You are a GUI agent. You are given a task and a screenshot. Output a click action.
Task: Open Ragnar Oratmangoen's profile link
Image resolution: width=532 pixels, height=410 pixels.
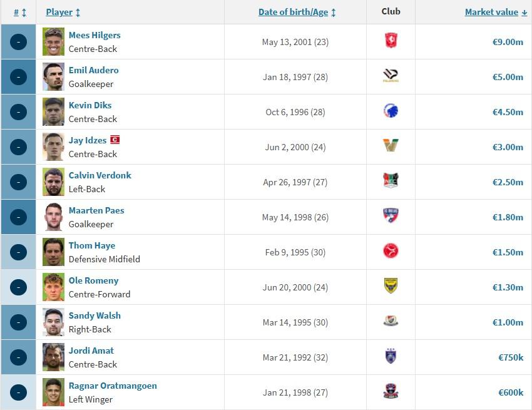click(x=113, y=386)
